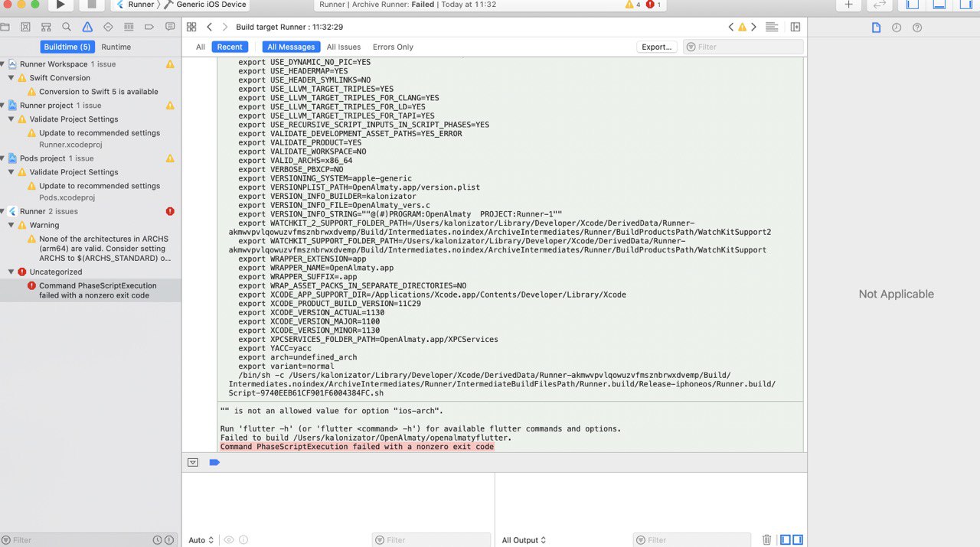Collapse the Runner project group
The image size is (980, 547).
point(3,106)
